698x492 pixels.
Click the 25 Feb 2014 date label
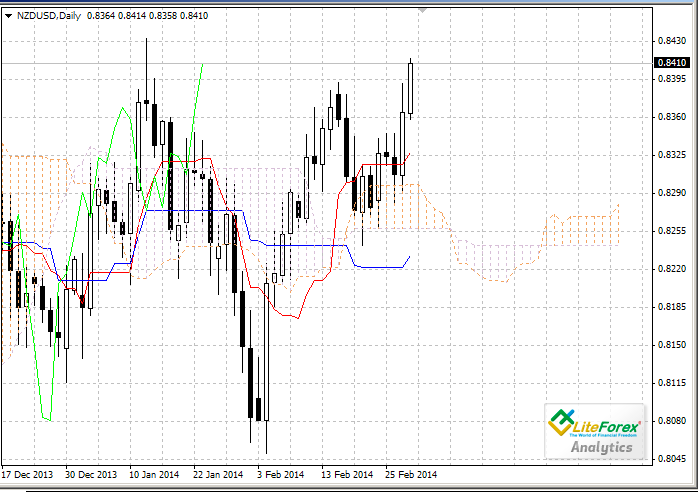coord(411,475)
